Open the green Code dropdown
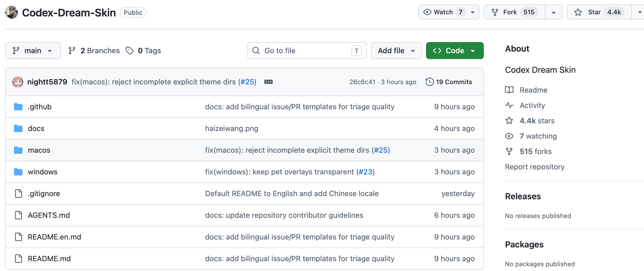644x271 pixels. click(455, 51)
